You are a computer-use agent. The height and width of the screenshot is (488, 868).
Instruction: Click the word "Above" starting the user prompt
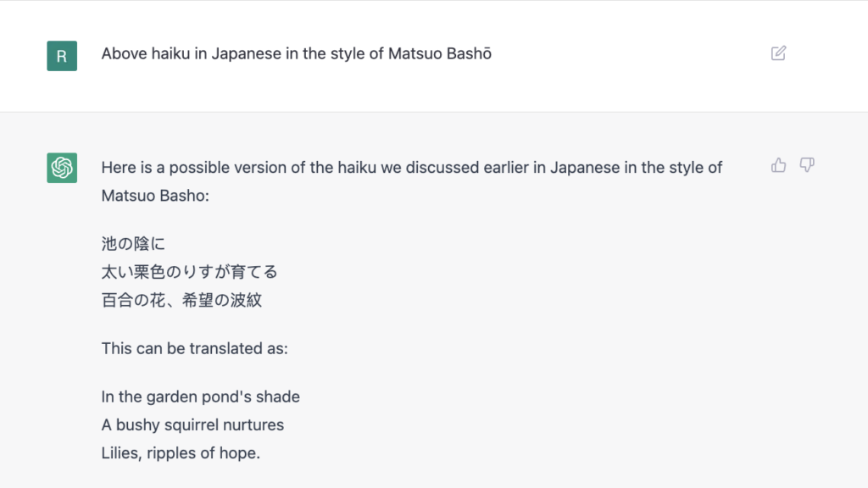(x=124, y=53)
